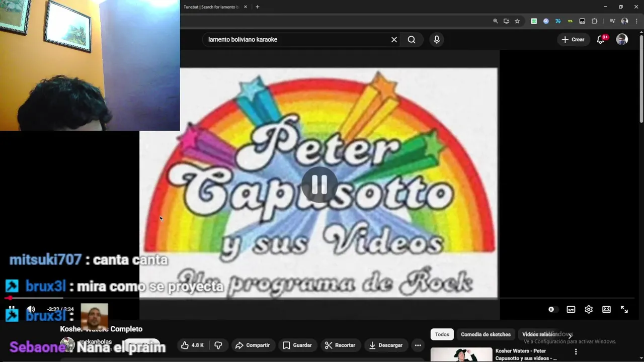Select the Todos filter chip
Screen dimensions: 644x362
442,334
